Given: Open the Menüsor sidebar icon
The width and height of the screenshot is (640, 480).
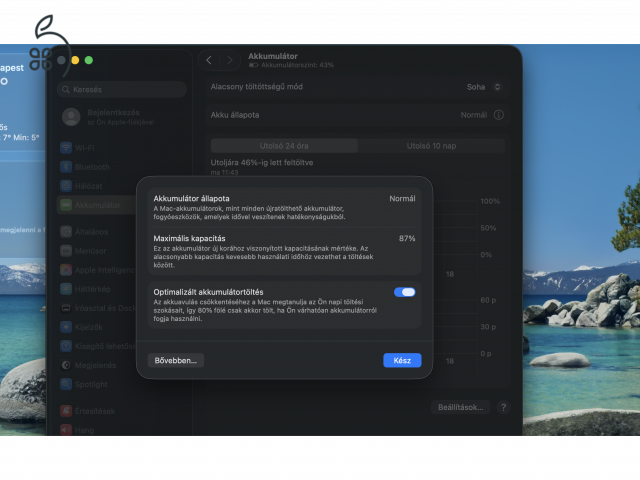Looking at the screenshot, I should (66, 251).
